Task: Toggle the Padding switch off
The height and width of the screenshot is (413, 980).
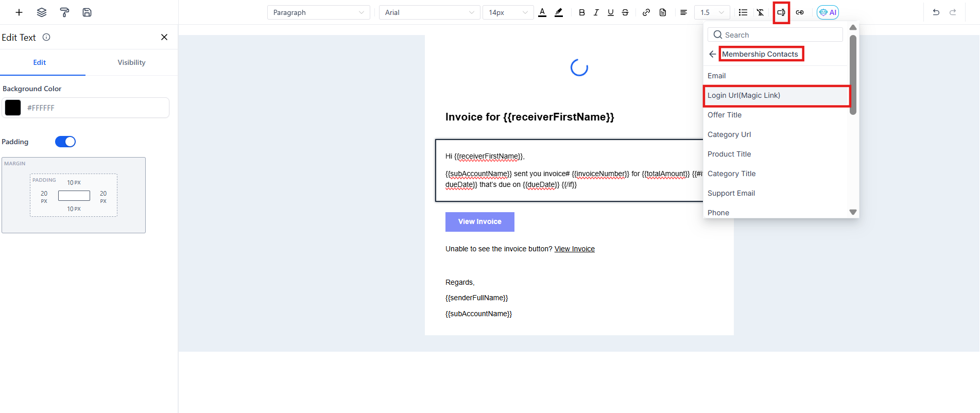Action: click(65, 142)
